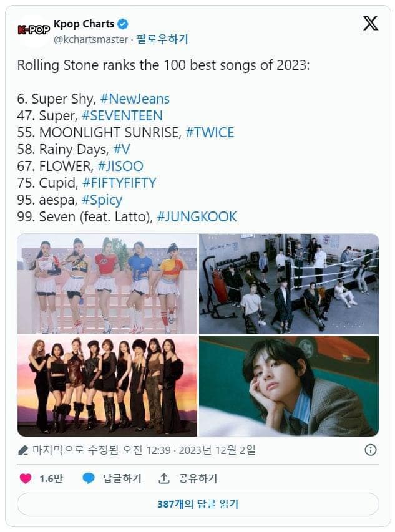Click the share upload arrow icon
This screenshot has width=395, height=532.
(164, 478)
